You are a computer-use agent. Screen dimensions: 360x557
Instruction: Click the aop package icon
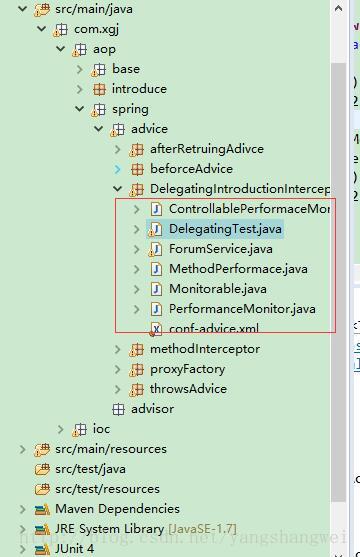[x=80, y=50]
